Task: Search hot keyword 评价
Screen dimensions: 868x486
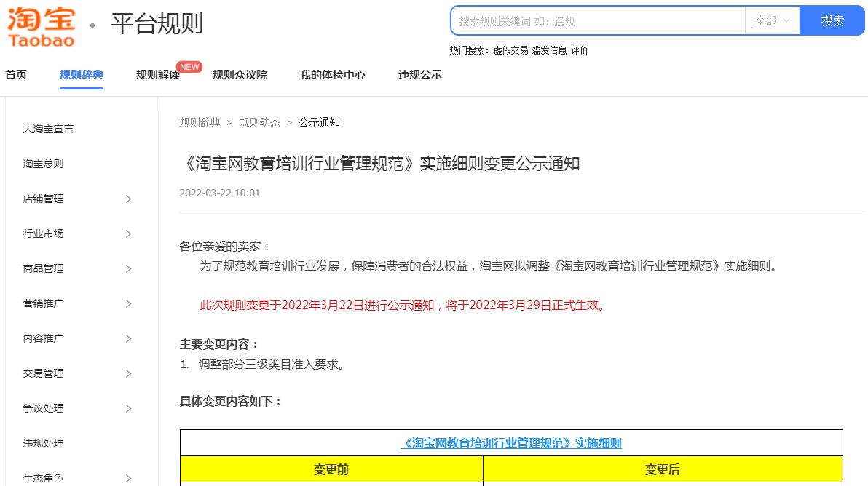Action: click(x=579, y=50)
